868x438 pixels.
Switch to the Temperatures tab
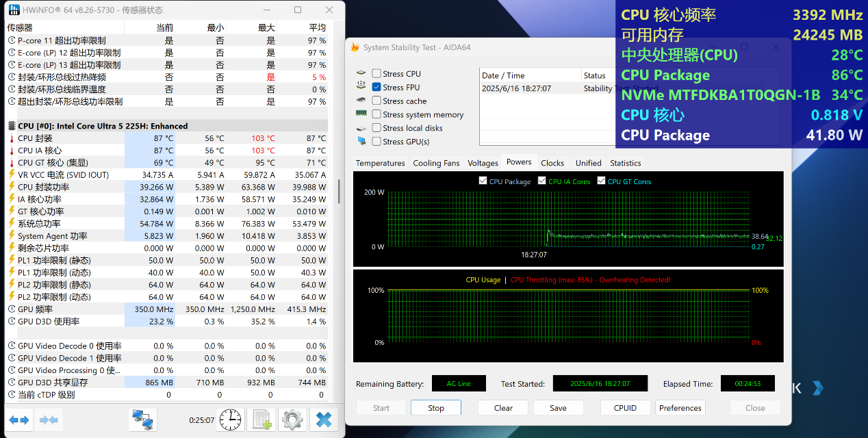click(x=380, y=163)
